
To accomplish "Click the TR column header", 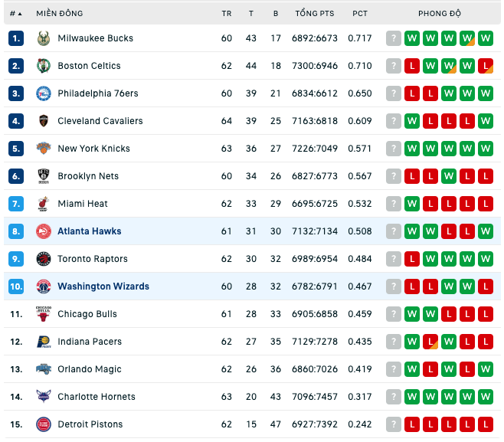I will (226, 14).
